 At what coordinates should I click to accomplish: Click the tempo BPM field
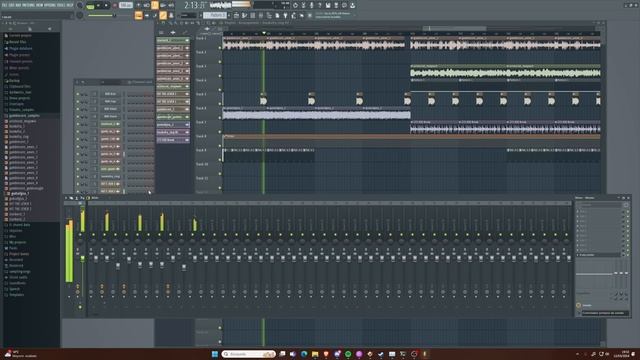(x=126, y=6)
